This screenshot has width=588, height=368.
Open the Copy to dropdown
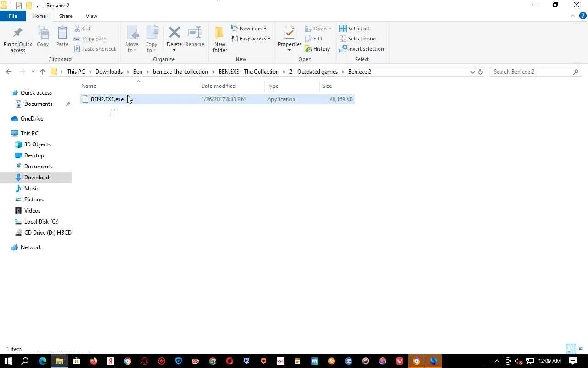point(151,39)
